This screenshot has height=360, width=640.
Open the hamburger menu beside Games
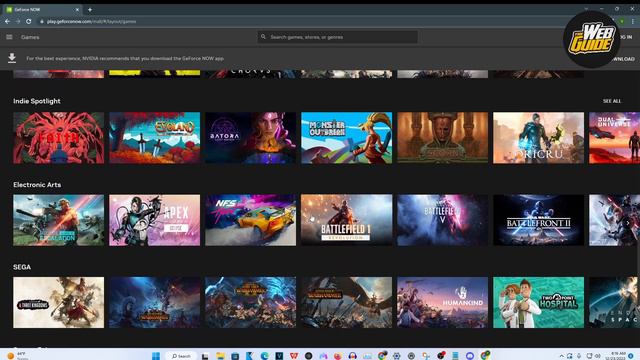click(9, 37)
